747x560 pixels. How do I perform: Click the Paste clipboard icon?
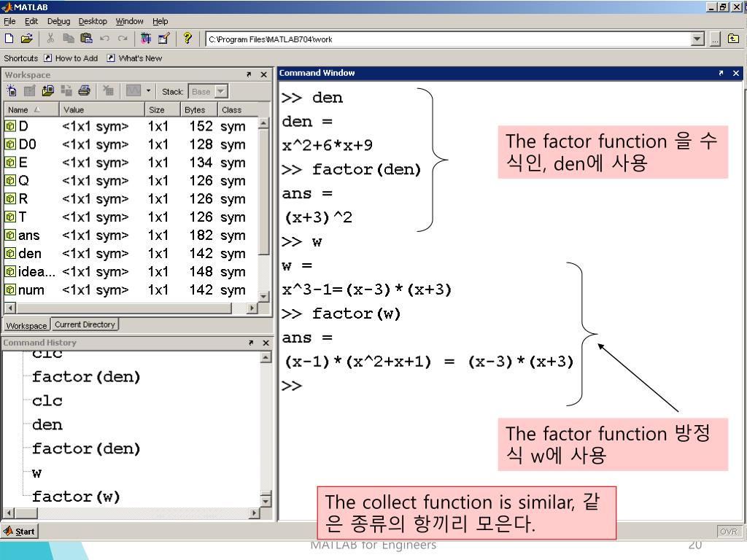86,39
